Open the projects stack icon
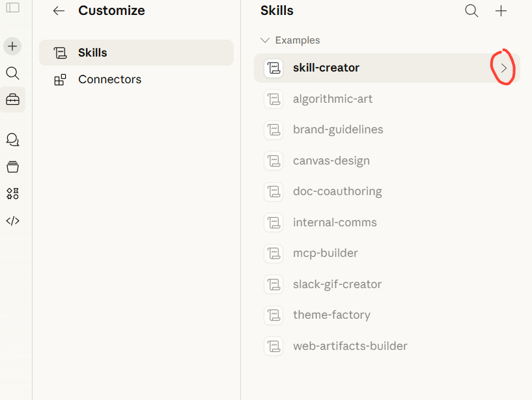This screenshot has width=532, height=400. coord(12,167)
